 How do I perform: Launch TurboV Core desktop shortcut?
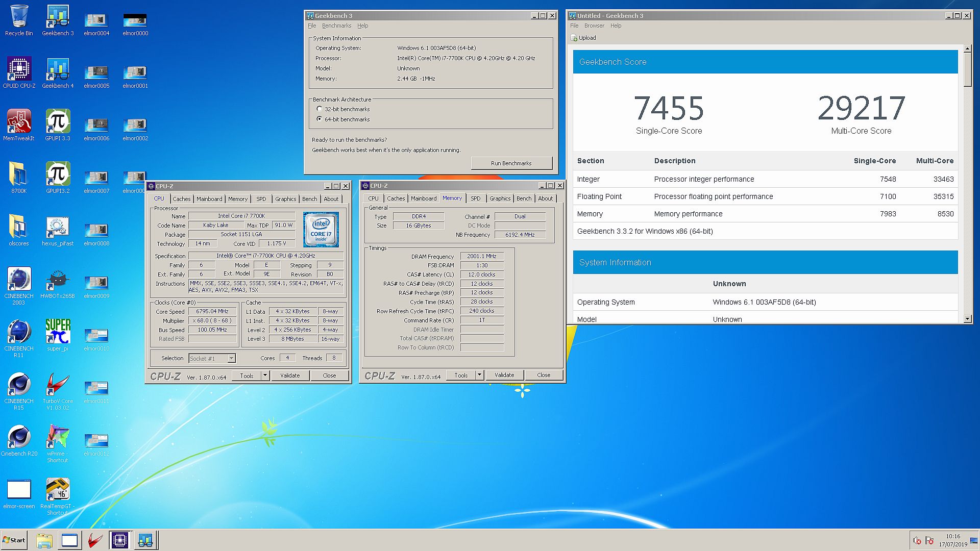click(58, 391)
